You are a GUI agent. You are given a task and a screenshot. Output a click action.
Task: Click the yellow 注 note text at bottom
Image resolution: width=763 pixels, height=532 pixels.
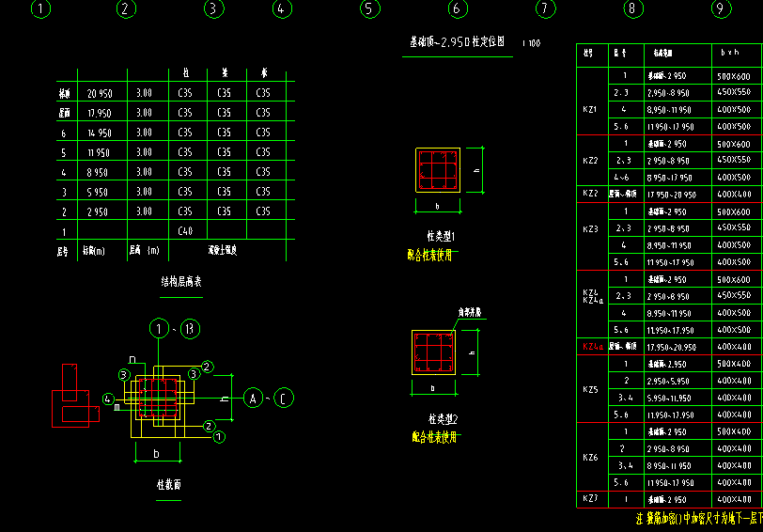tap(699, 519)
